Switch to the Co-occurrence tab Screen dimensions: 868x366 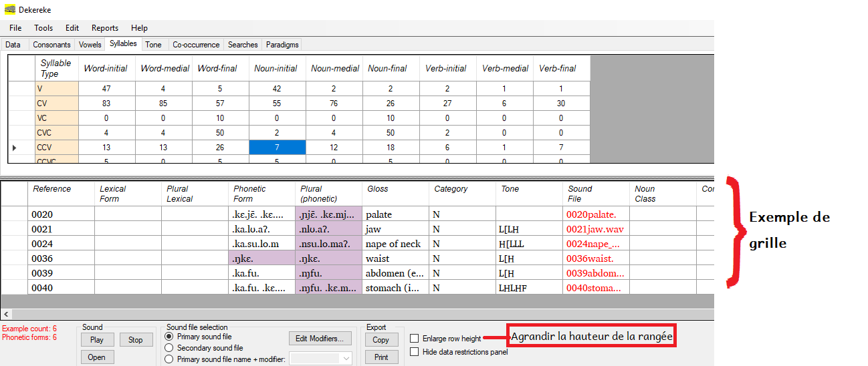[x=196, y=45]
